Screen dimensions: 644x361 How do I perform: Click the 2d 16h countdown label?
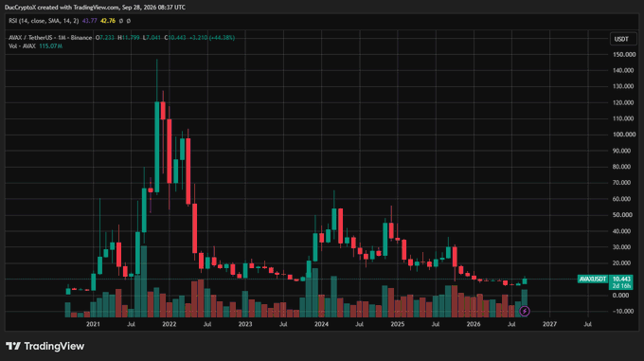pyautogui.click(x=621, y=286)
